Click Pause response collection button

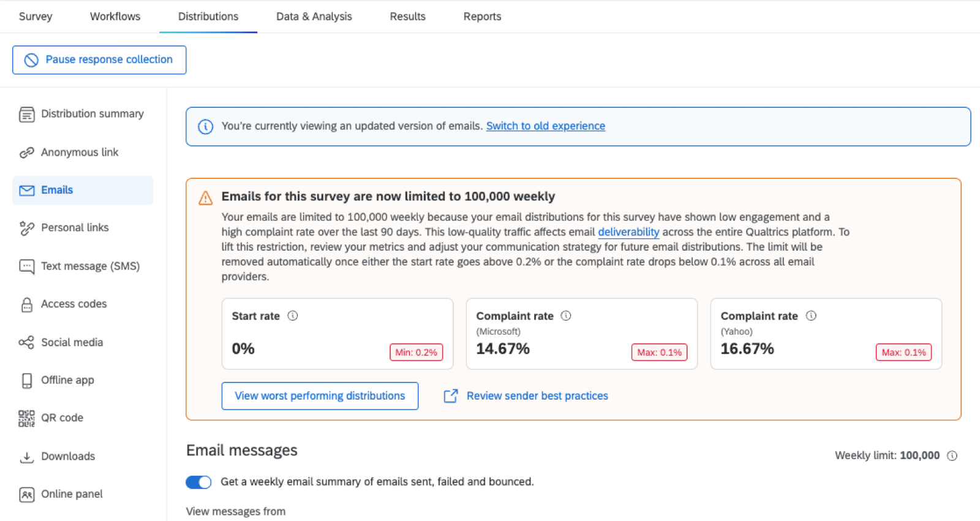(x=99, y=60)
